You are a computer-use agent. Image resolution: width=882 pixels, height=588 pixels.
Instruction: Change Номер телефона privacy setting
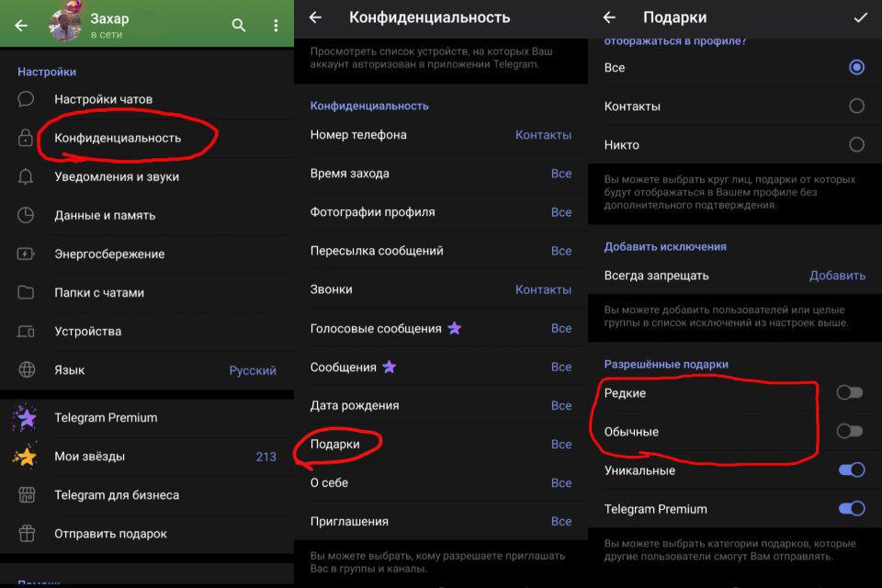tap(441, 135)
